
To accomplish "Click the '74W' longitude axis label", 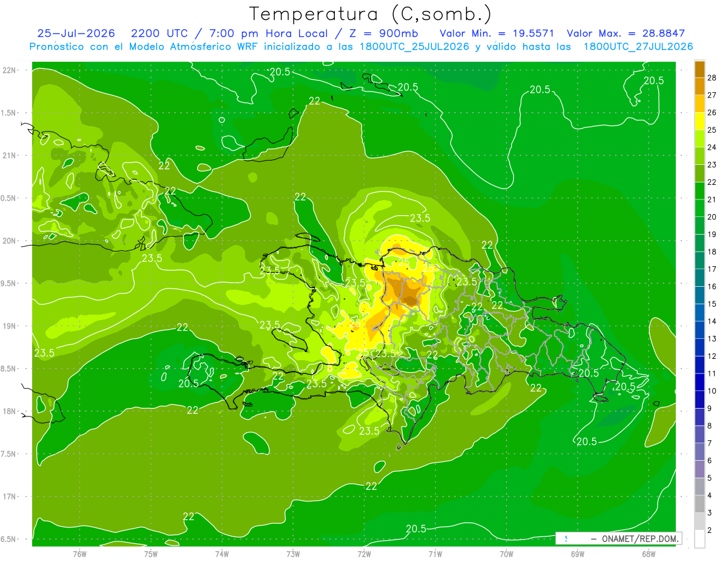I will pos(221,554).
